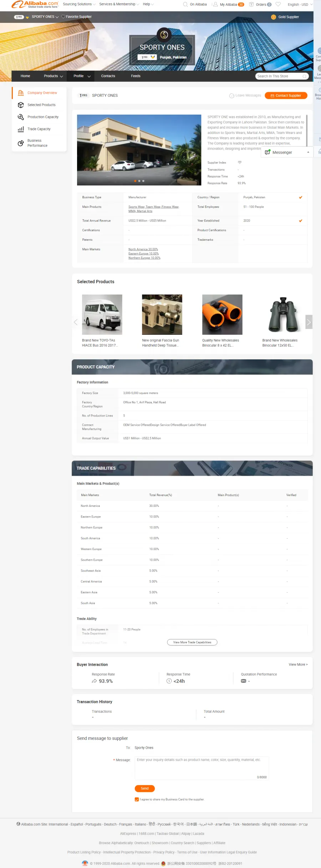Open View More in Buyer Interaction
Screen dimensions: 321x868
click(x=298, y=665)
